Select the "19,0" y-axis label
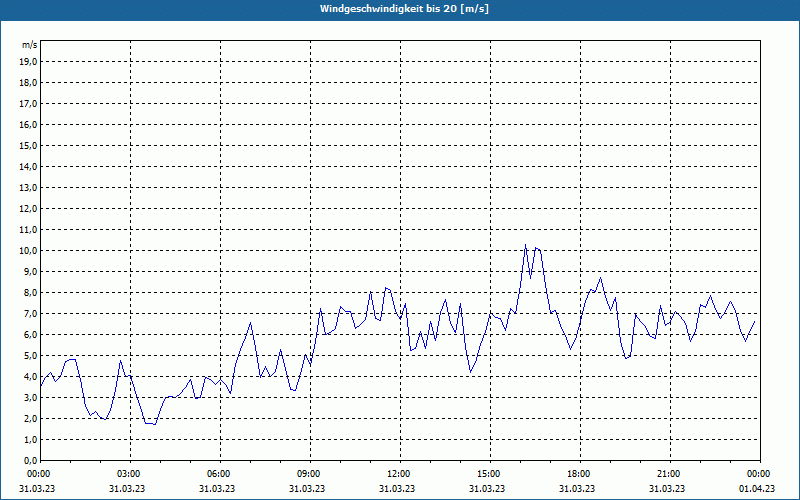The image size is (800, 500). [28, 62]
